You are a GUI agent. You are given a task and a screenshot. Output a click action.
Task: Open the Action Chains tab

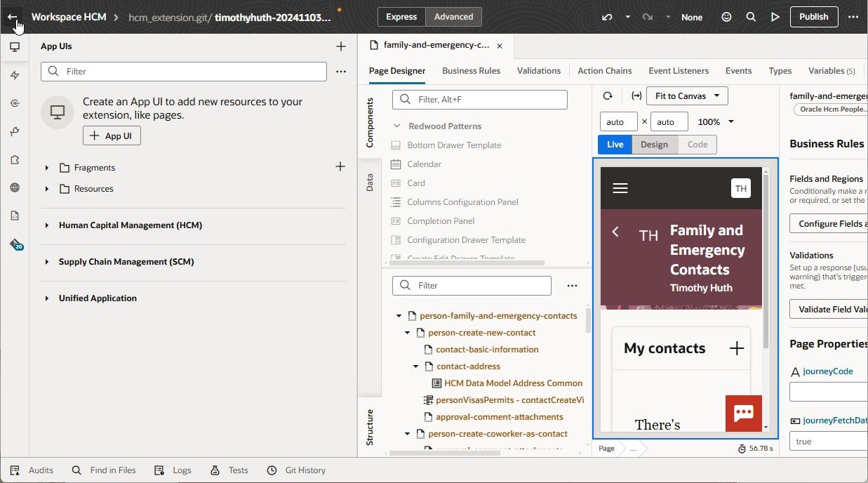pos(604,71)
